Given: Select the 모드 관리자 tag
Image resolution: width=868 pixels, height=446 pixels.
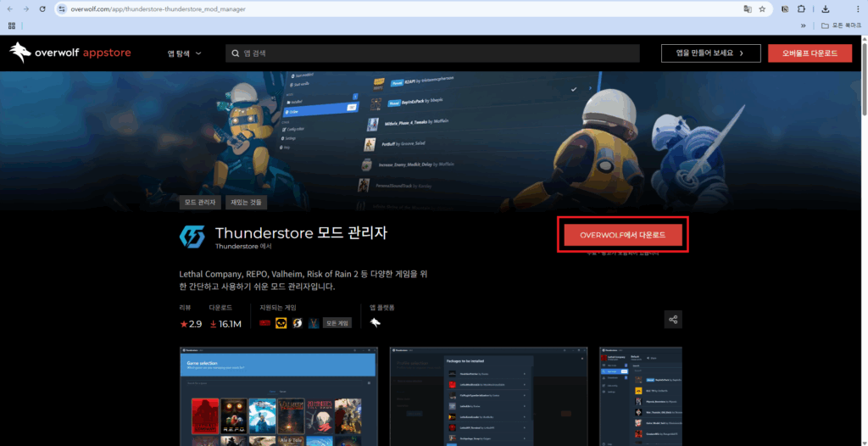Looking at the screenshot, I should 200,202.
